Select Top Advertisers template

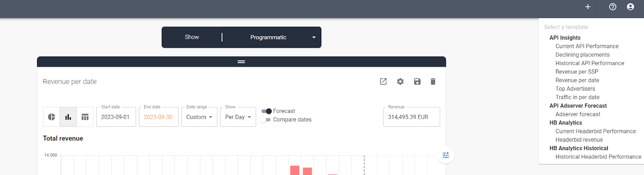pyautogui.click(x=575, y=89)
